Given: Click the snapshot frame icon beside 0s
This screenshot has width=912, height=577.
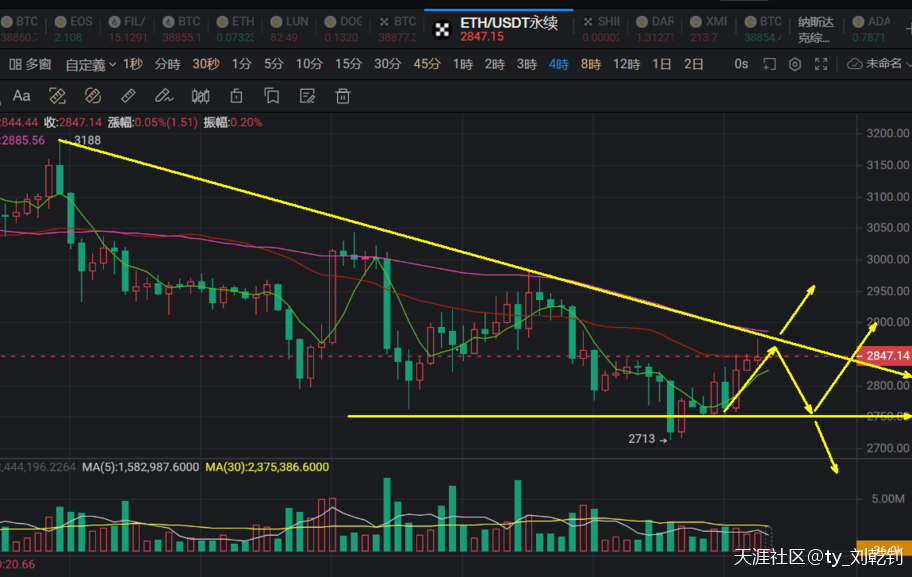Looking at the screenshot, I should (768, 64).
